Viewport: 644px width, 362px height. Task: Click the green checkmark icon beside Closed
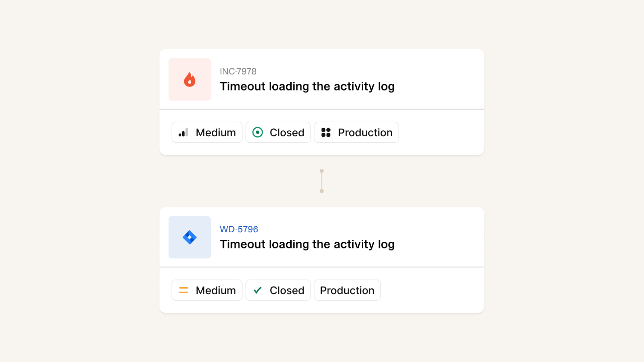coord(257,290)
